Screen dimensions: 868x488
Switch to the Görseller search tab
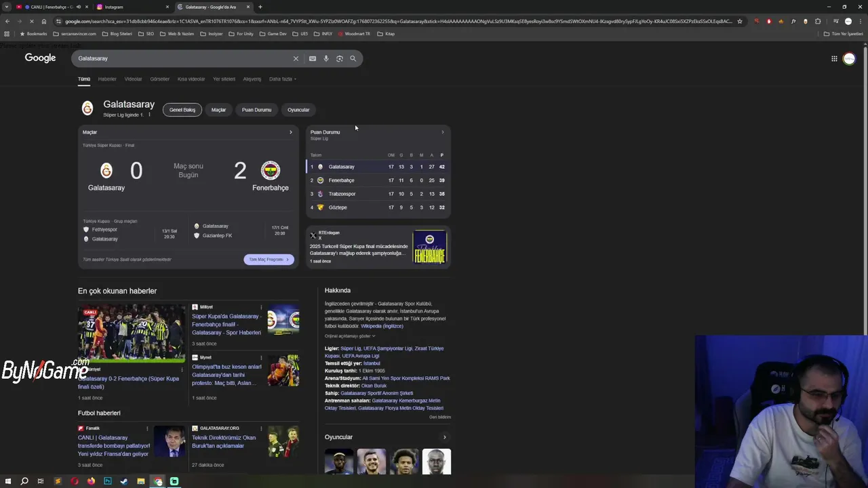pyautogui.click(x=160, y=79)
